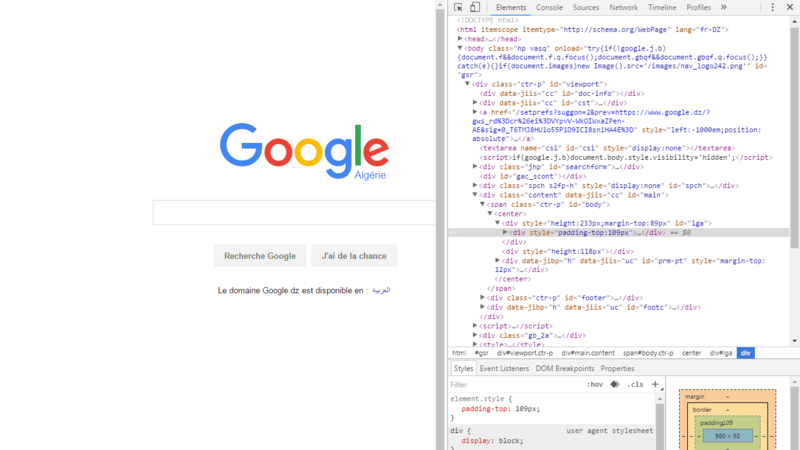Select the Event Listeners sub-tab
Viewport: 800px width, 450px height.
(504, 368)
